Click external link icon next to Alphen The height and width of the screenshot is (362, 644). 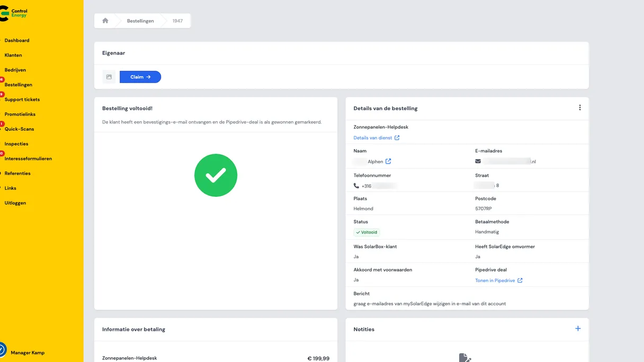pyautogui.click(x=388, y=161)
